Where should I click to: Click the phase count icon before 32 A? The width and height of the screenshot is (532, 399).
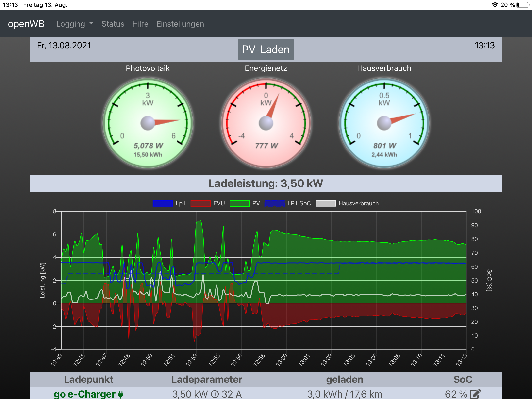tap(215, 394)
